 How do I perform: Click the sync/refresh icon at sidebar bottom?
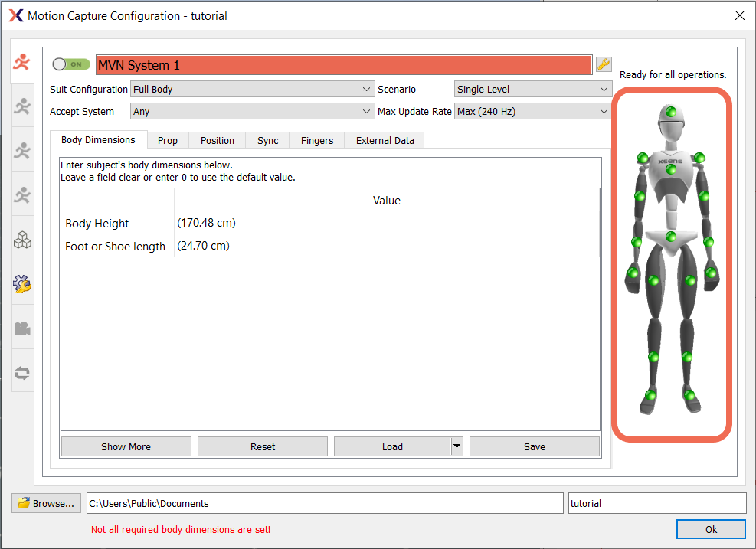[x=22, y=373]
